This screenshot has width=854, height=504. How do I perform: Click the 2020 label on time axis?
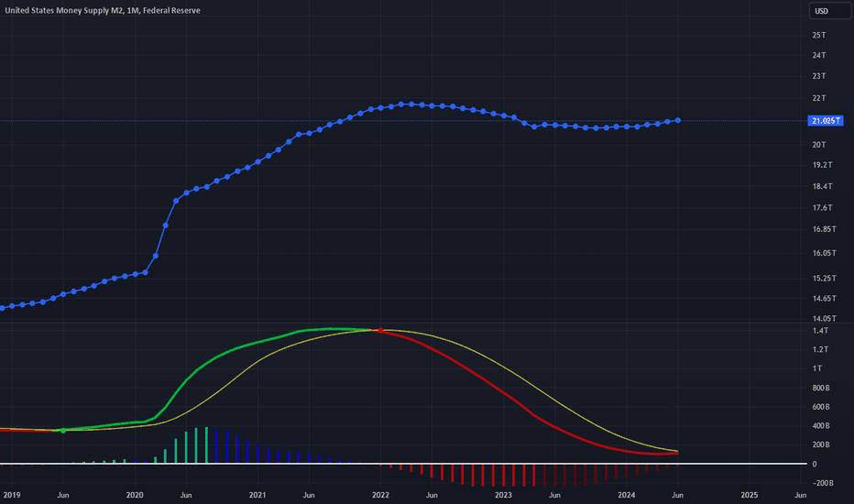(x=135, y=495)
